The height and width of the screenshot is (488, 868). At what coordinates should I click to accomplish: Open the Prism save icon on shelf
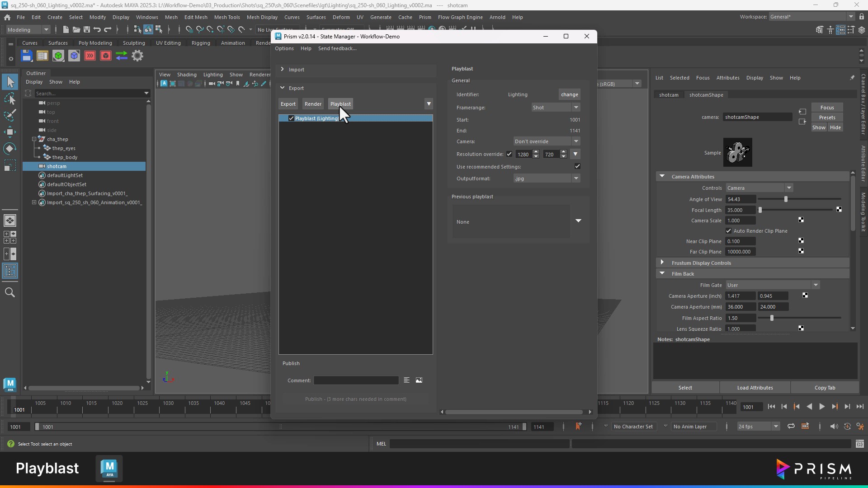(x=27, y=56)
